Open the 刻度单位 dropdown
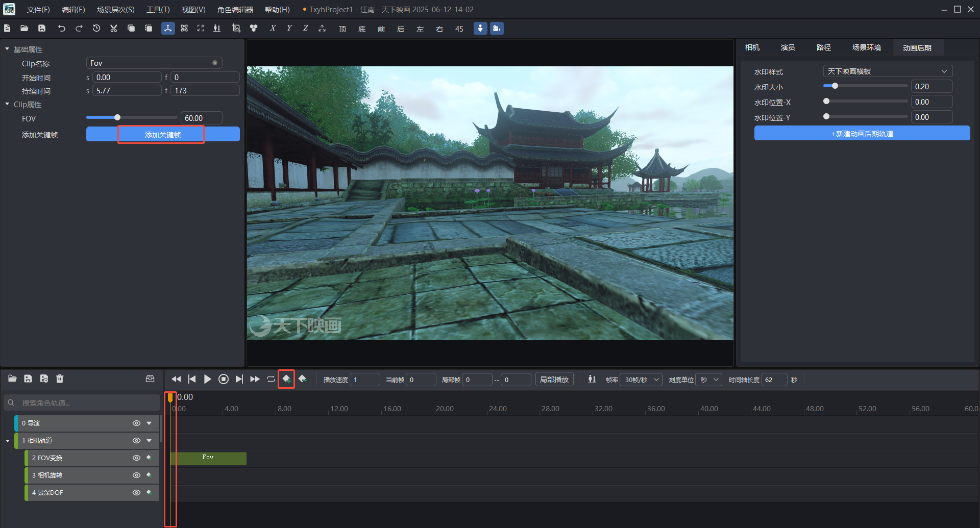 pos(709,380)
